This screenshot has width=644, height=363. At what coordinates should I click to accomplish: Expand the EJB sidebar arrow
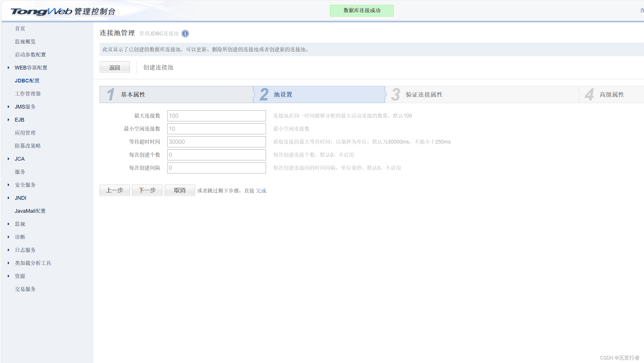(8, 120)
